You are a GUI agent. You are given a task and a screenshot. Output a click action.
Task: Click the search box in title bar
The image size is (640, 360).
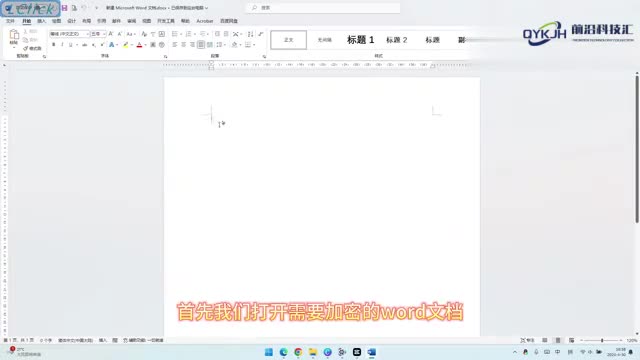point(322,8)
